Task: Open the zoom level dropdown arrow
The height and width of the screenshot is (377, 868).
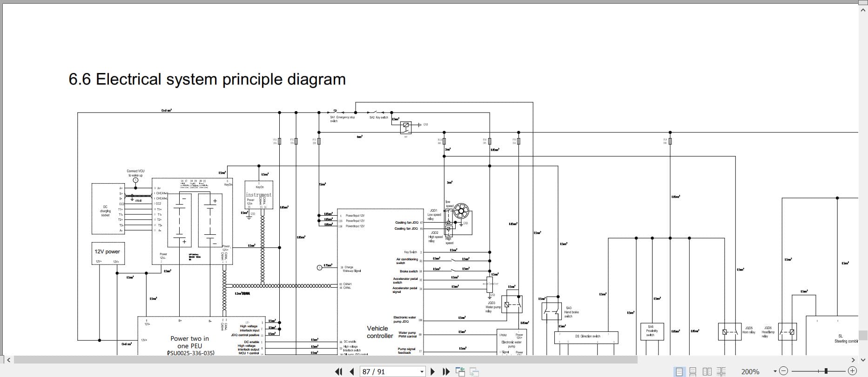Action: [x=775, y=371]
